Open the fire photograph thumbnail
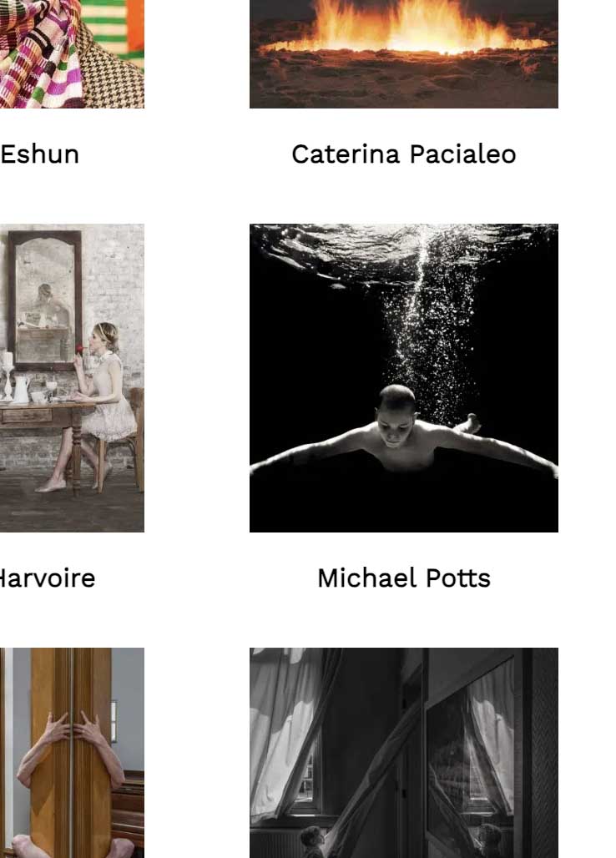The width and height of the screenshot is (616, 858). 404,53
